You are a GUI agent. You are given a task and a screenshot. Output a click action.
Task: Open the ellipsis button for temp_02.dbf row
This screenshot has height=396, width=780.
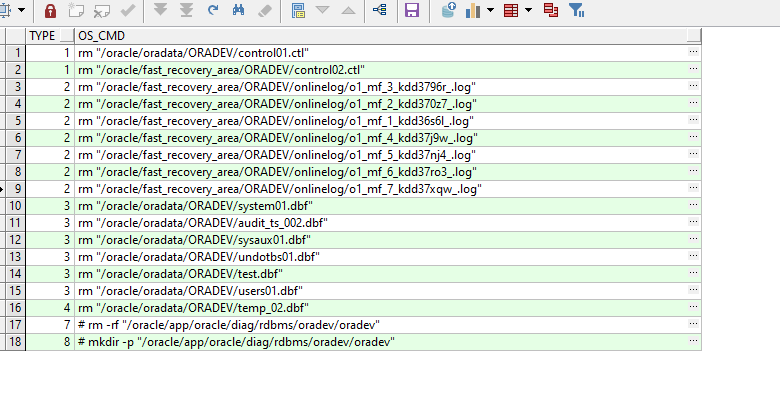(x=693, y=307)
